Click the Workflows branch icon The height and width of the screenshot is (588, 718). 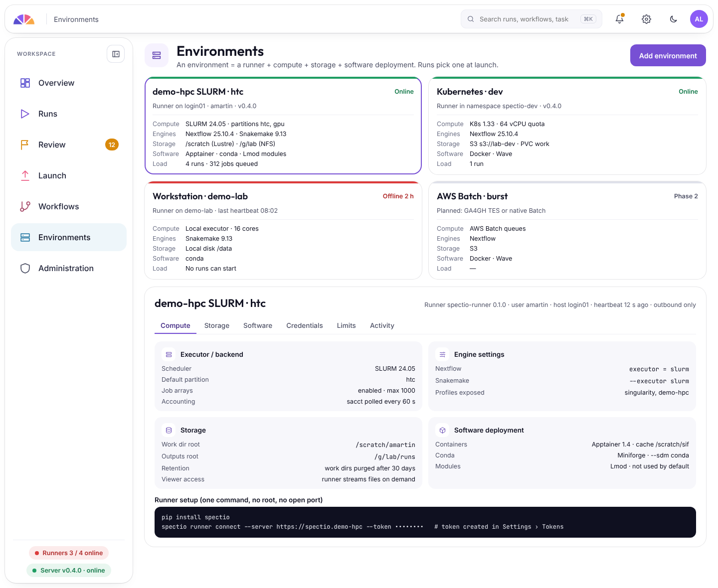tap(25, 206)
